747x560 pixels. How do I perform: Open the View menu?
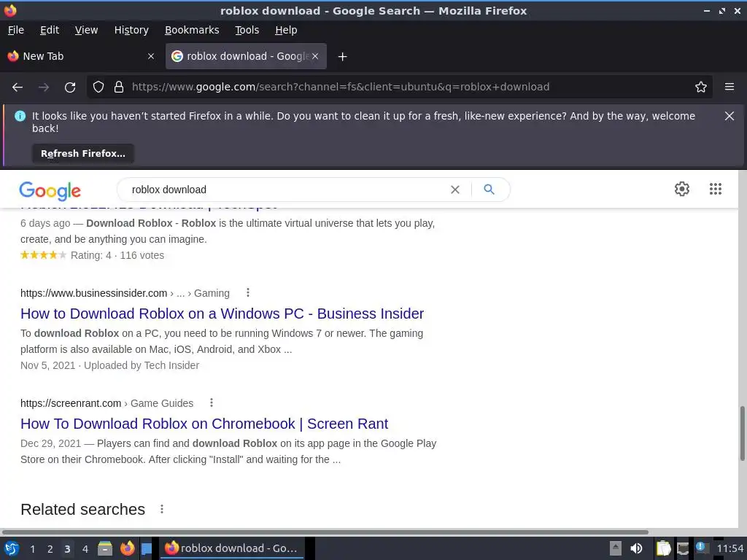[86, 30]
